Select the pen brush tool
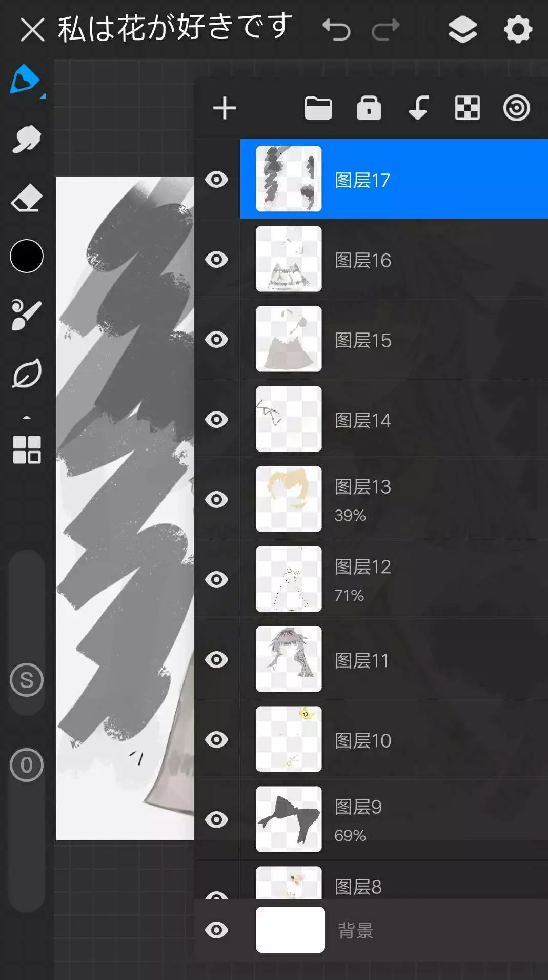The image size is (548, 980). click(x=25, y=80)
